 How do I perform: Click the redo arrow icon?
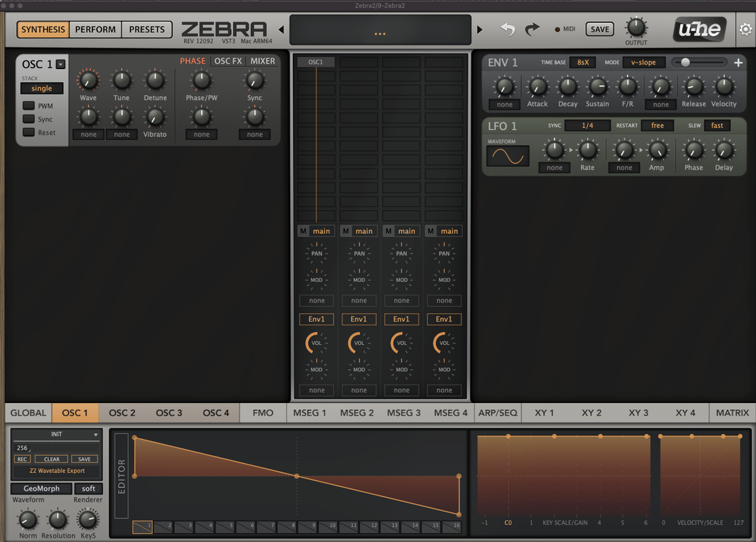[x=532, y=29]
